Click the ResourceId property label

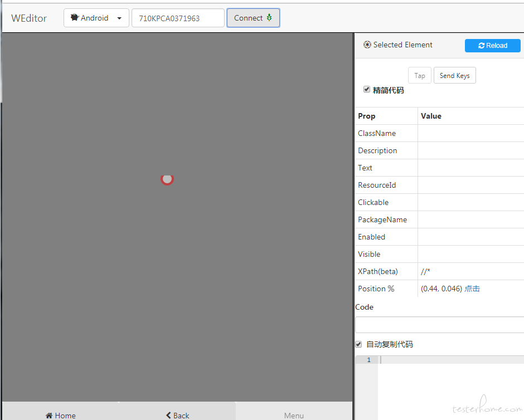(377, 185)
